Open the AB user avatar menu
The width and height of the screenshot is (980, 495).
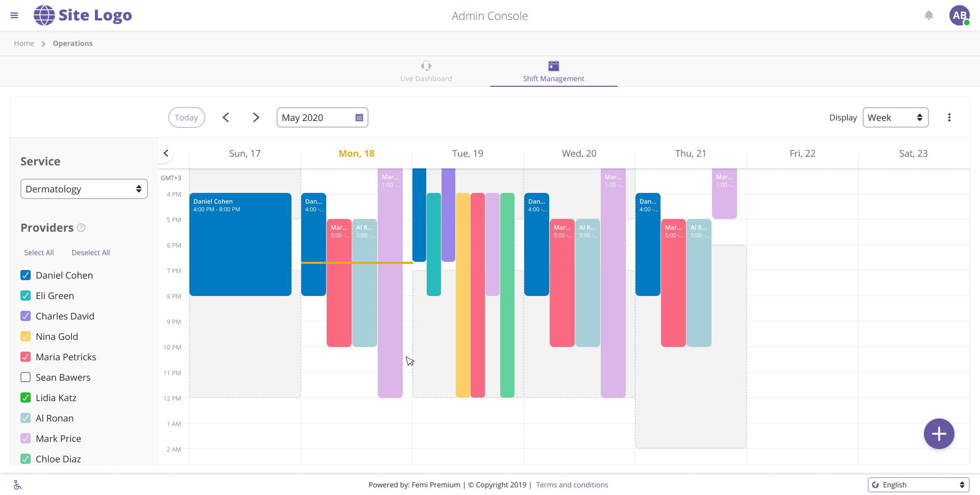[959, 15]
